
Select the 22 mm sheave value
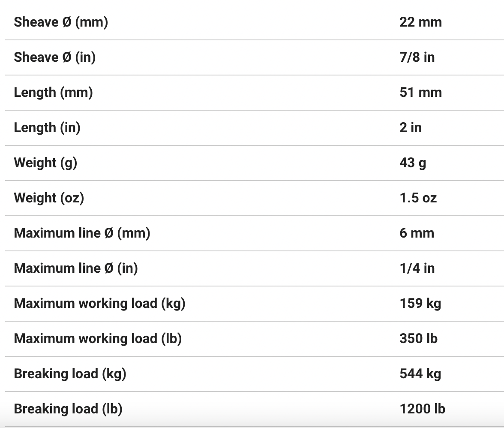click(x=420, y=22)
